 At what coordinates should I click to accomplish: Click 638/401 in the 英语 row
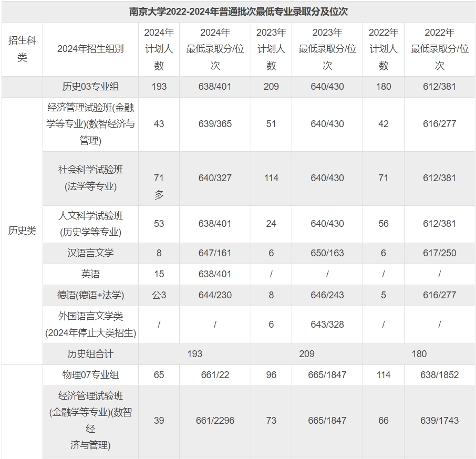pyautogui.click(x=215, y=274)
